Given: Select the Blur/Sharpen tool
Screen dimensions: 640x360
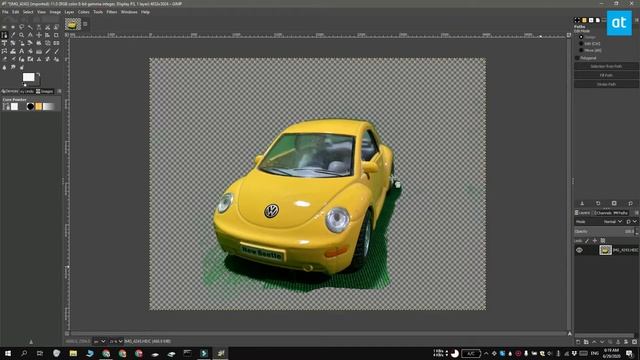Looking at the screenshot, I should (x=4, y=67).
